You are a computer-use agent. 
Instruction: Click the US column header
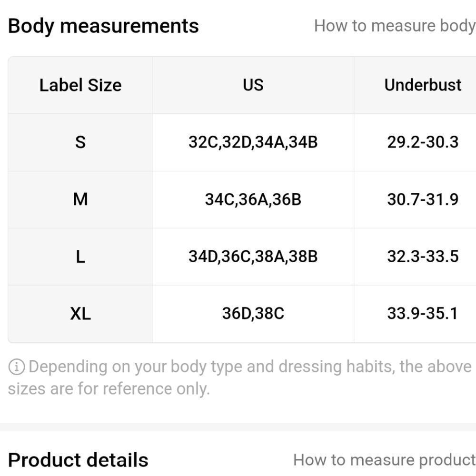(253, 85)
